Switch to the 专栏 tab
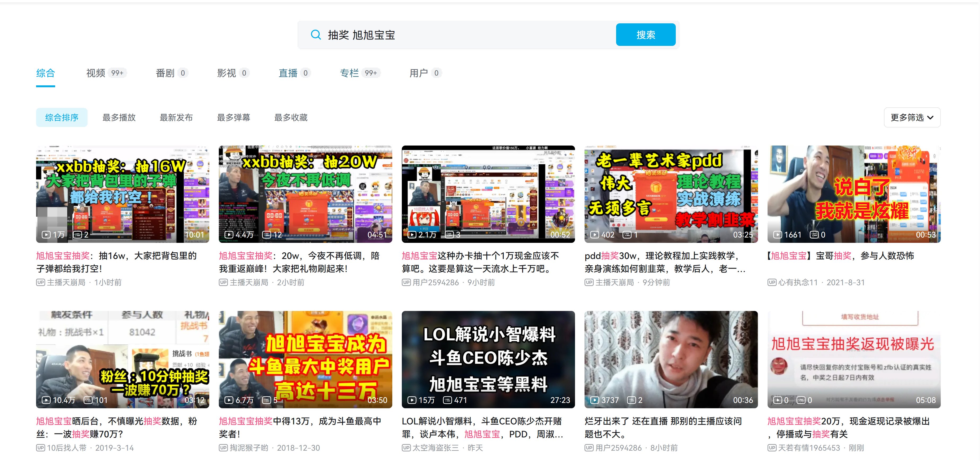 click(360, 73)
